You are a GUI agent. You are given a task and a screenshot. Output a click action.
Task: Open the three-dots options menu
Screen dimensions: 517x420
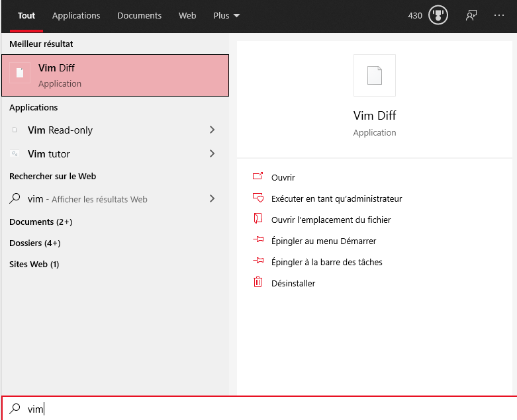tap(499, 15)
